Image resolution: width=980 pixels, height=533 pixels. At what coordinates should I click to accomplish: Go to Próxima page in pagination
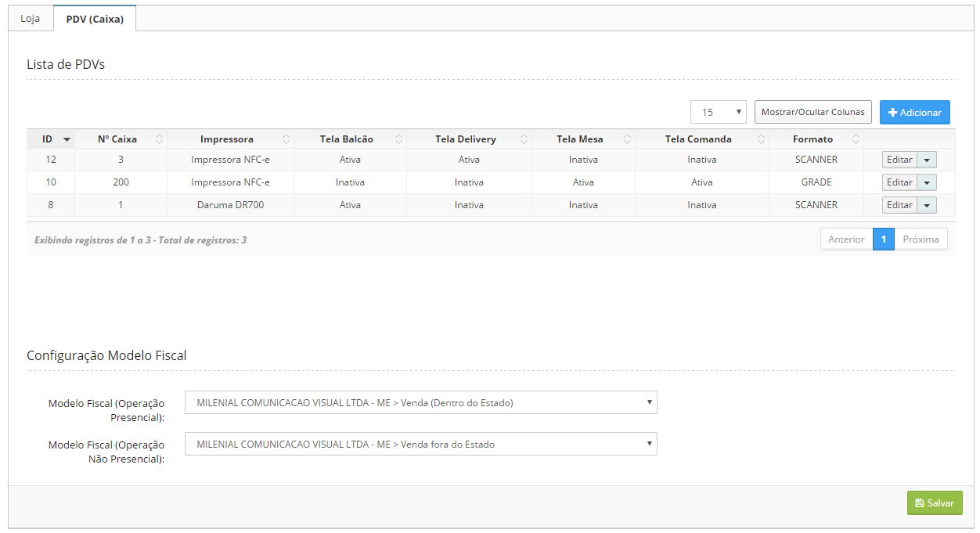921,239
